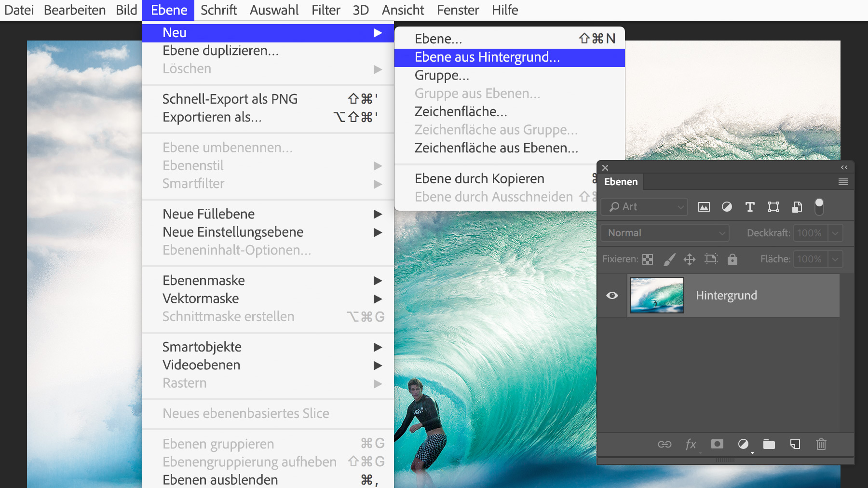The image size is (868, 488).
Task: Select the Ebenen panel tab
Action: [621, 182]
